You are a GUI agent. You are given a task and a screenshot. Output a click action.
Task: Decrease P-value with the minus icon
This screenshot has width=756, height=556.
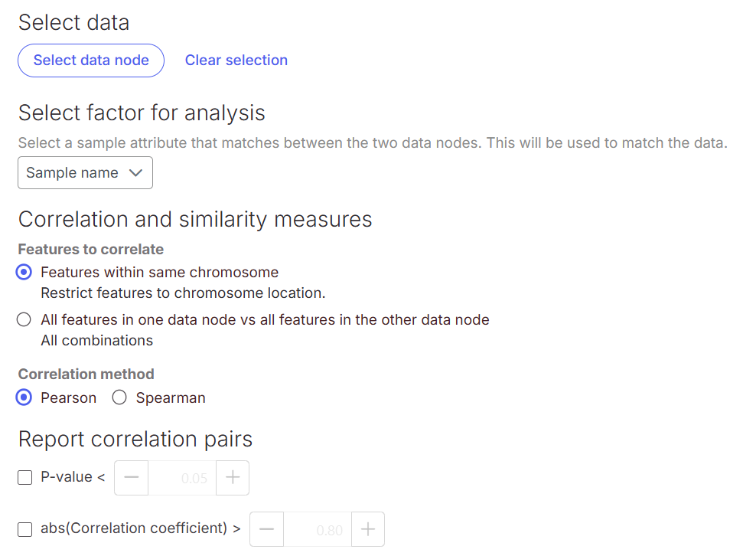pyautogui.click(x=132, y=478)
